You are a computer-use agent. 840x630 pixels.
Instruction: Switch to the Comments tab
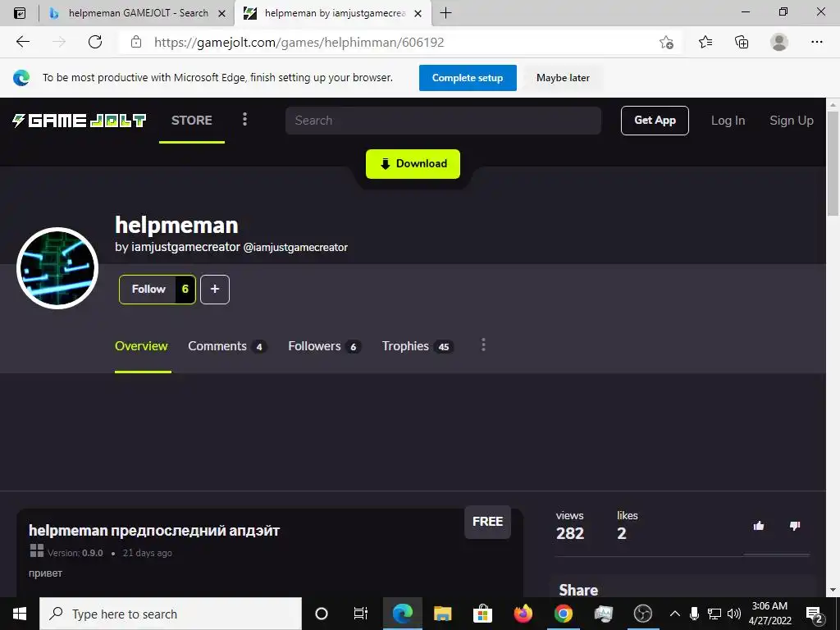227,346
